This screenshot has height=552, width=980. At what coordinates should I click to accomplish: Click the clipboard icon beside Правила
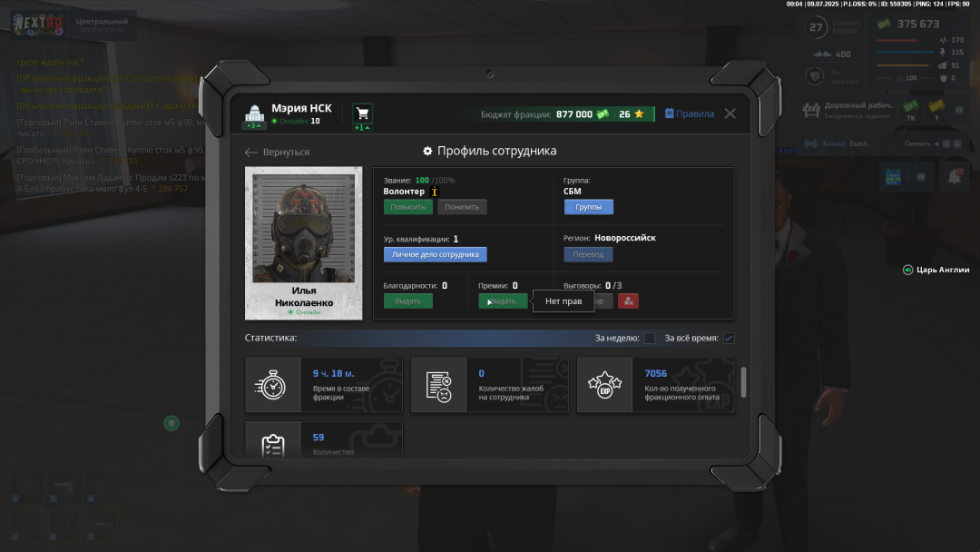[x=670, y=113]
